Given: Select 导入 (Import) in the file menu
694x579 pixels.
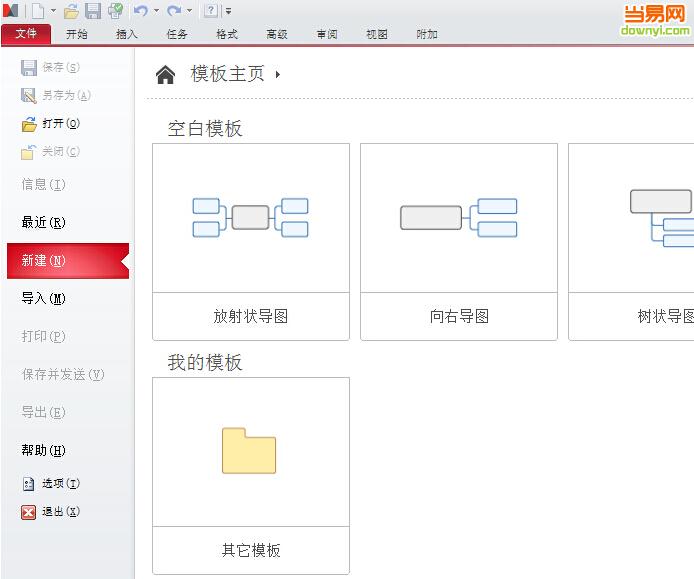Looking at the screenshot, I should pos(43,299).
